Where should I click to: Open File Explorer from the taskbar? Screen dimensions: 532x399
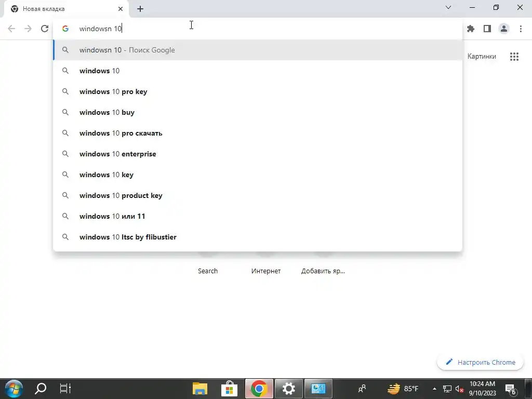point(200,389)
